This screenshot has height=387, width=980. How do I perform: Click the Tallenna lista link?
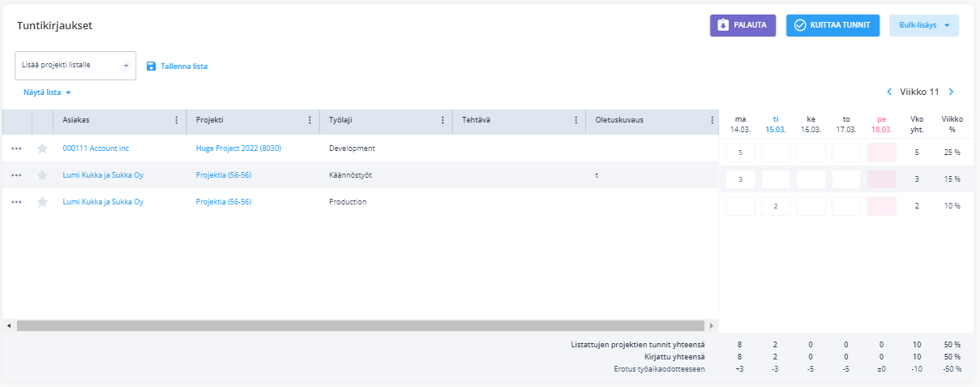point(184,66)
